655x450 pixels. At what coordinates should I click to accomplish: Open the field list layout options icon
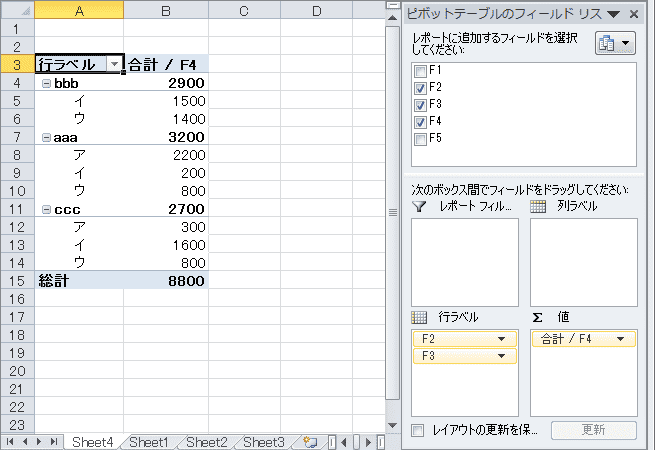(615, 43)
